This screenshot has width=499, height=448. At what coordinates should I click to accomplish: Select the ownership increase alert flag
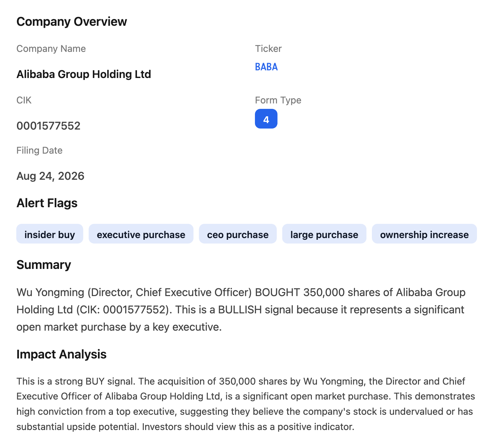tap(424, 234)
